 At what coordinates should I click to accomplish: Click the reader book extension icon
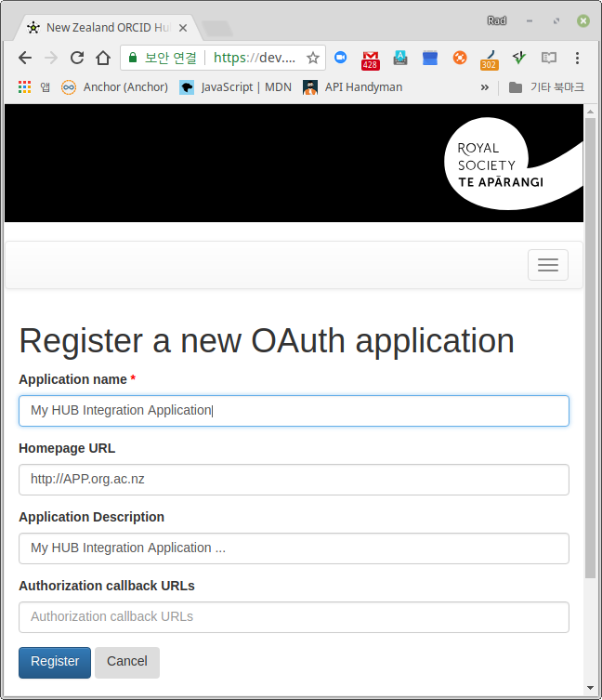click(x=548, y=58)
